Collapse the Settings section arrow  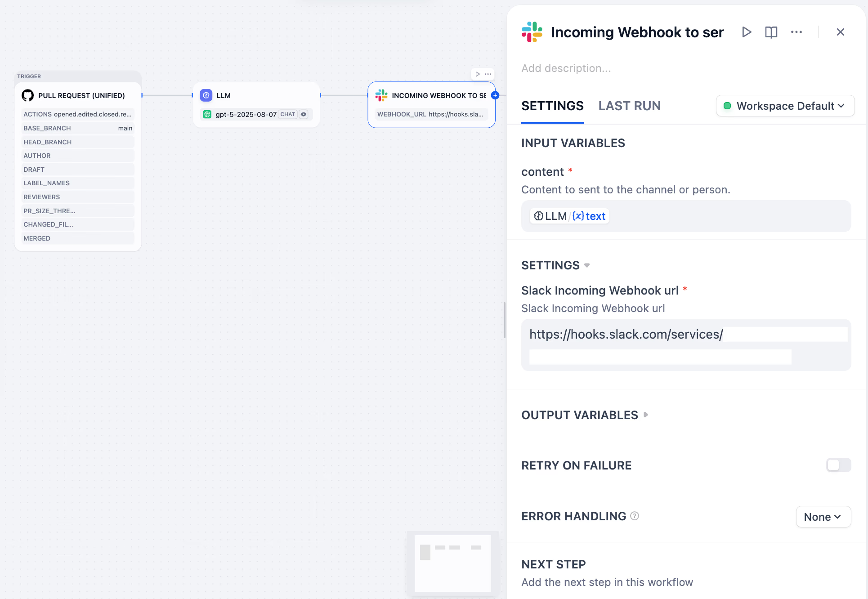pyautogui.click(x=587, y=265)
